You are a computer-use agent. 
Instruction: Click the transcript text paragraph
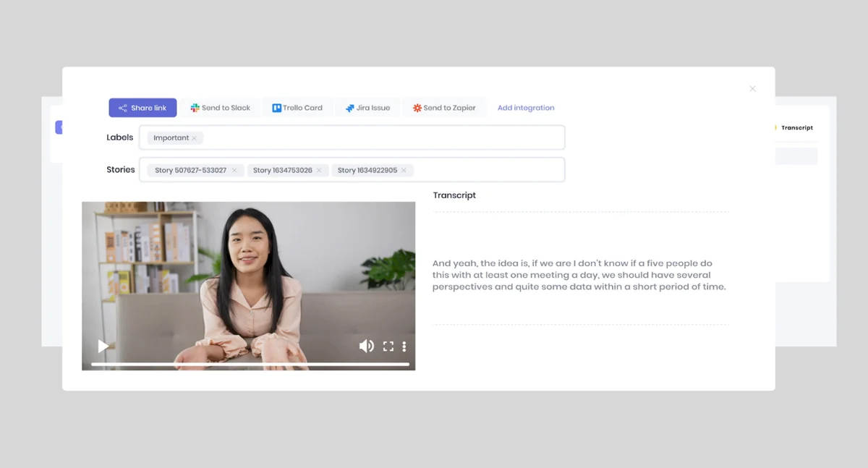(579, 275)
